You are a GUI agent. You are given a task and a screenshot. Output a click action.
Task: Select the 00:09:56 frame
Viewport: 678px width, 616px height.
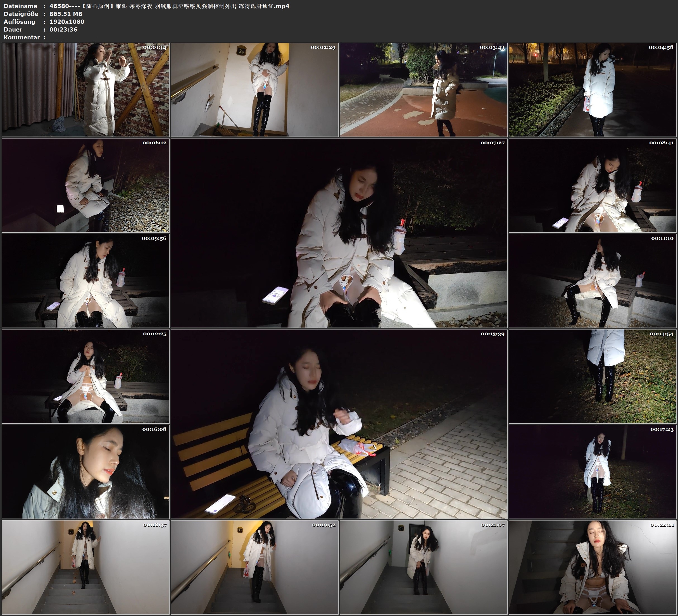click(x=85, y=281)
